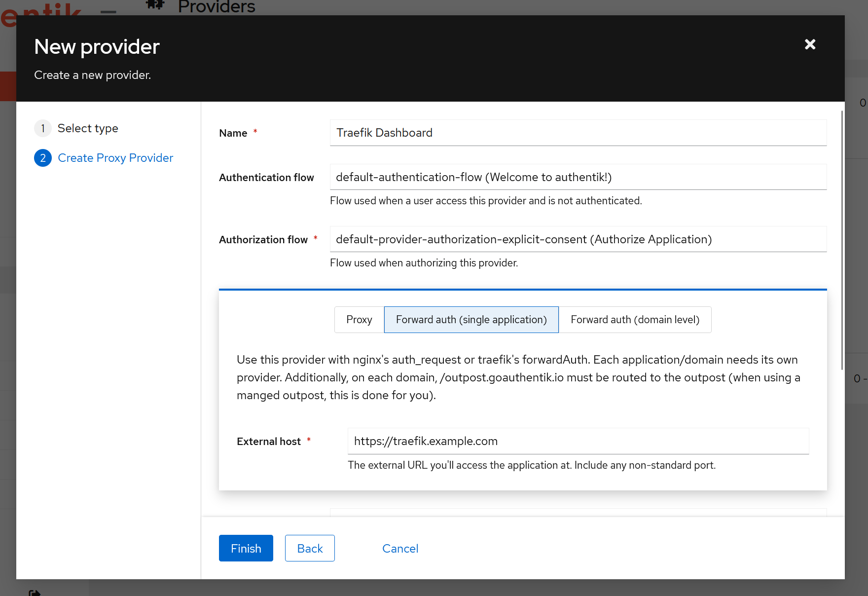Cancel the new provider wizard

coord(400,548)
